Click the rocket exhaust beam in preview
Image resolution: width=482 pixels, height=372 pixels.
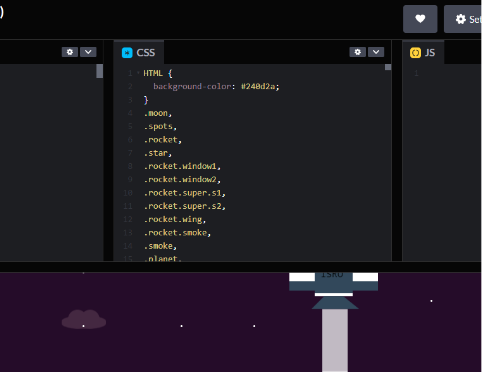[x=335, y=340]
